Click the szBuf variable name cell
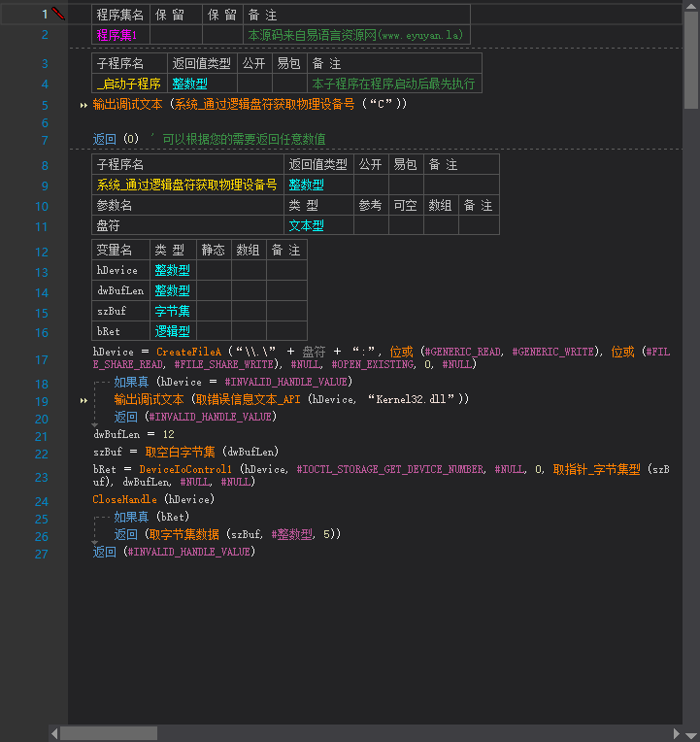Screen dimensions: 700x742 (121, 311)
